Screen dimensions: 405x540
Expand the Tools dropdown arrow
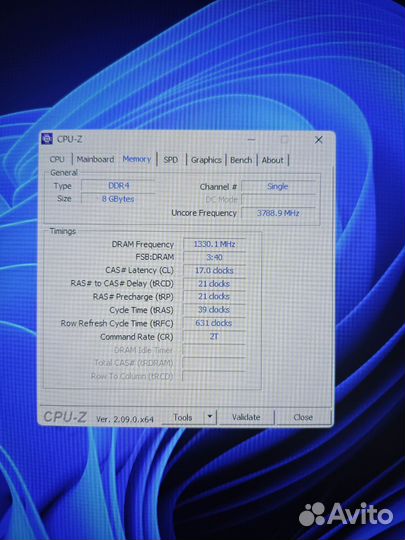pos(210,417)
